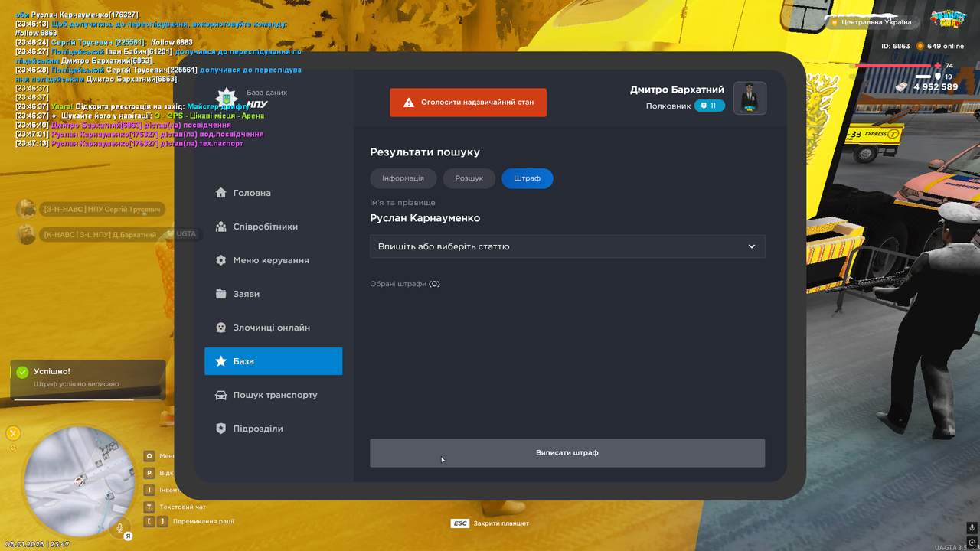
Task: Click the masked-face icon beside Злочинці онлайн
Action: (x=220, y=328)
